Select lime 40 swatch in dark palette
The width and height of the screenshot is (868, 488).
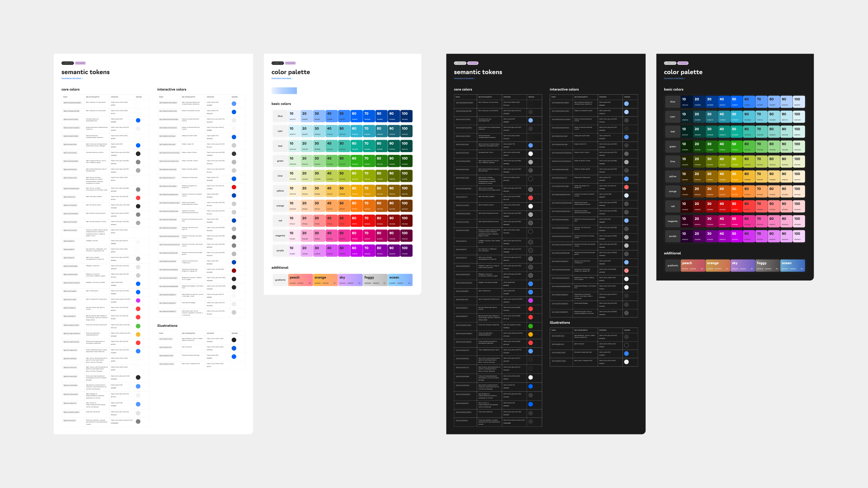(724, 161)
